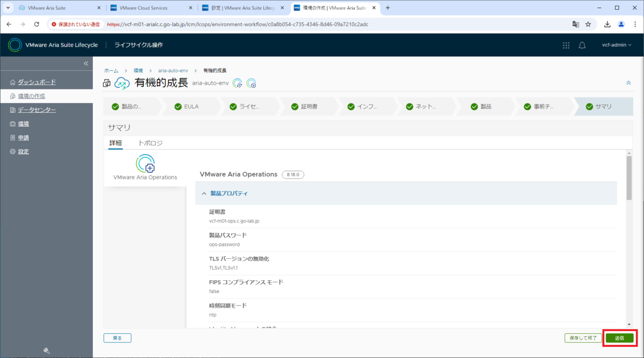
Task: Click the organic growth cloud icon
Action: pyautogui.click(x=123, y=83)
